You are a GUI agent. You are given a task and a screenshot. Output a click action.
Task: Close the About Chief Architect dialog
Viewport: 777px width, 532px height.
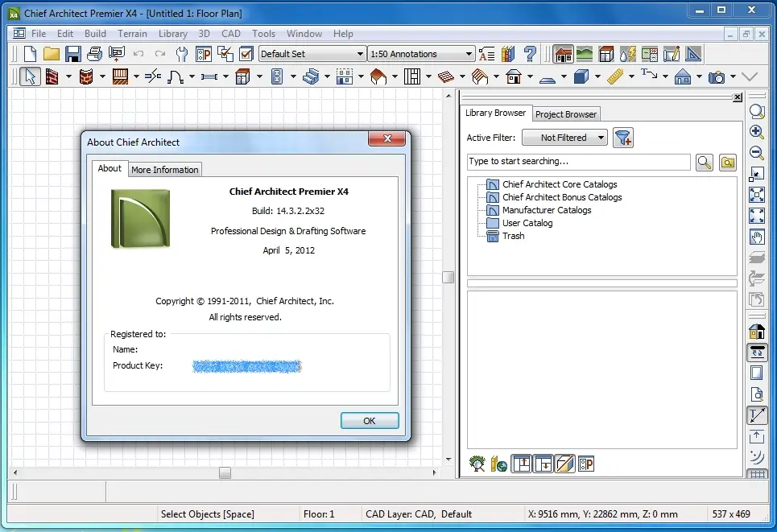tap(387, 138)
